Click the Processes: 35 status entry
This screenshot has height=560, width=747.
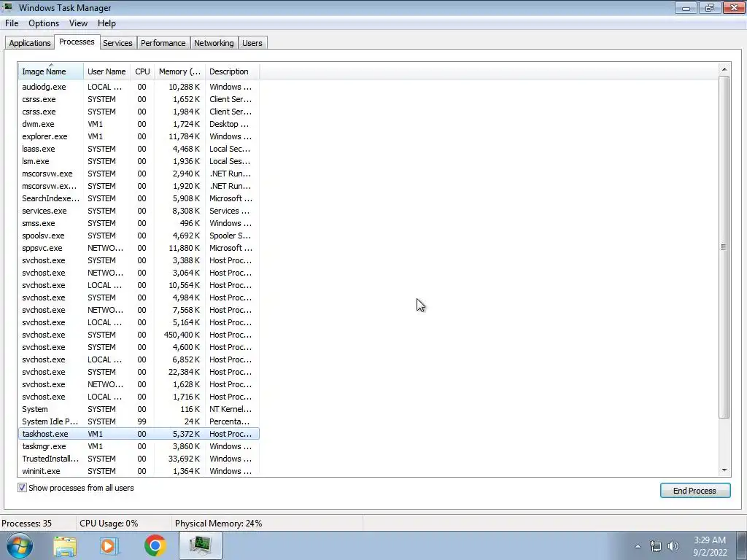click(x=27, y=524)
